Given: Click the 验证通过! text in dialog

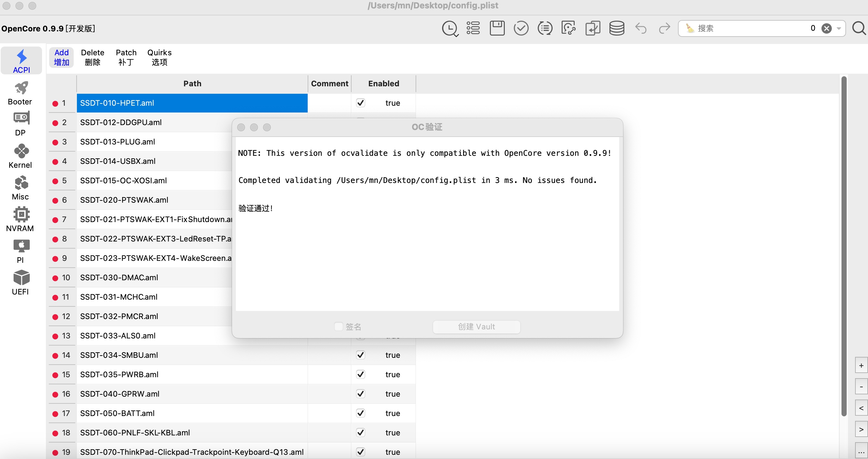Looking at the screenshot, I should 255,208.
